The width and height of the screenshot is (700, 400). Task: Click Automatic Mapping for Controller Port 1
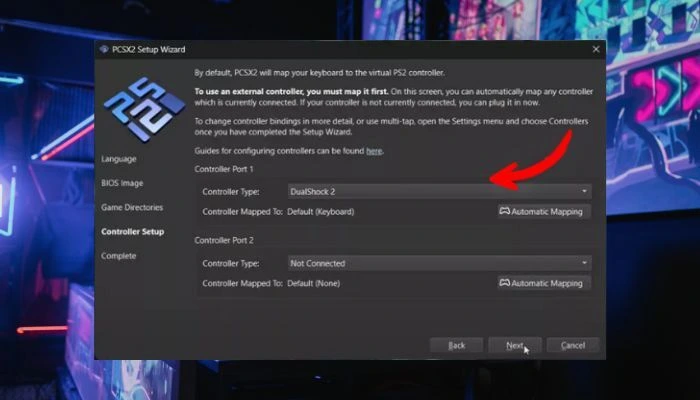click(x=544, y=212)
